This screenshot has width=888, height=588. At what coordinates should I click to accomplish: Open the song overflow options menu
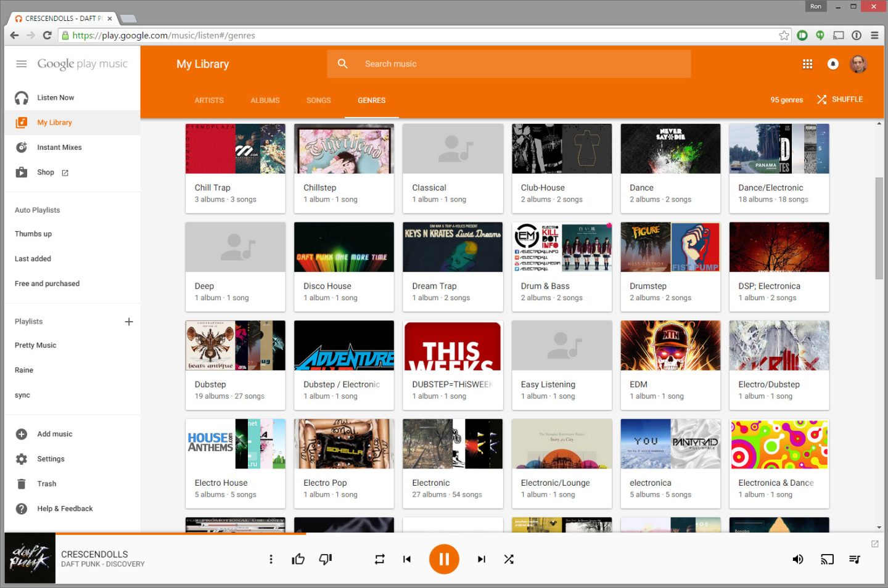271,558
